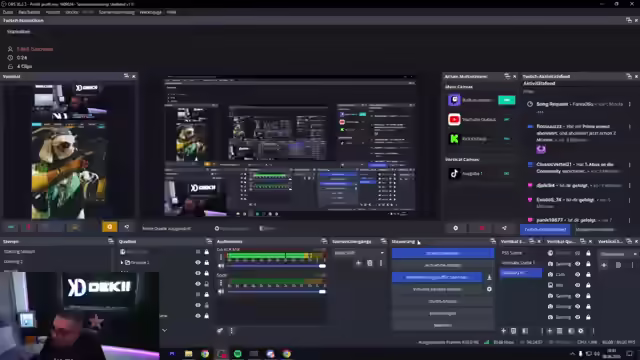Viewport: 640px width, 360px height.
Task: Click the YouTube channel icon in multistream dock
Action: [454, 119]
